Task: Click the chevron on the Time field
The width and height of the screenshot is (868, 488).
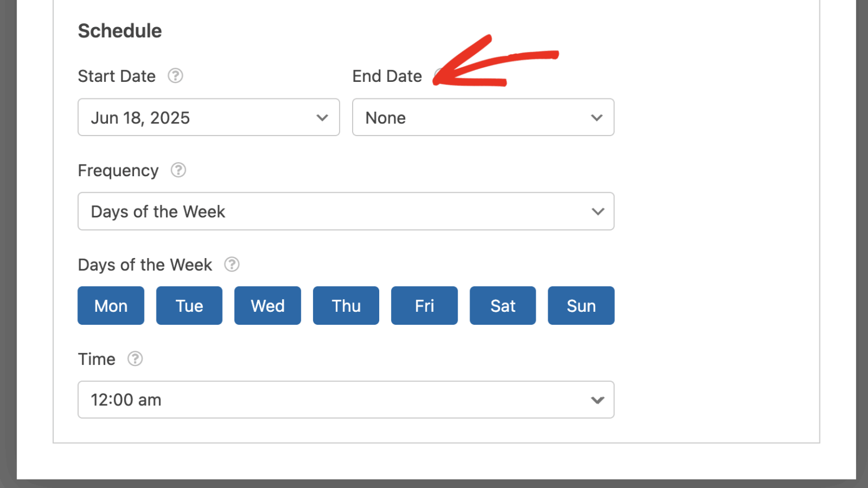Action: (597, 400)
